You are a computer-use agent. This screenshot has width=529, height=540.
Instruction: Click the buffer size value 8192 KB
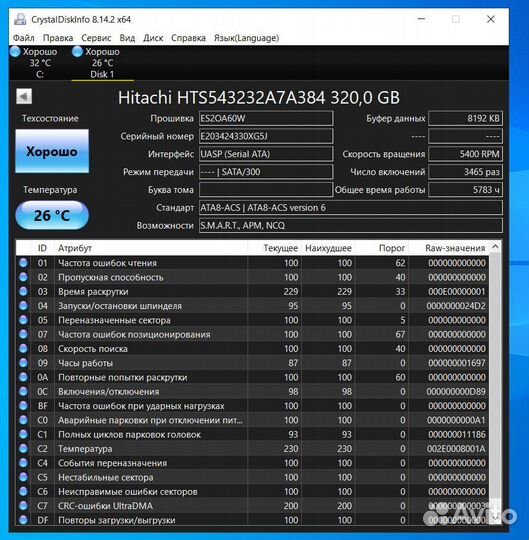tap(465, 118)
